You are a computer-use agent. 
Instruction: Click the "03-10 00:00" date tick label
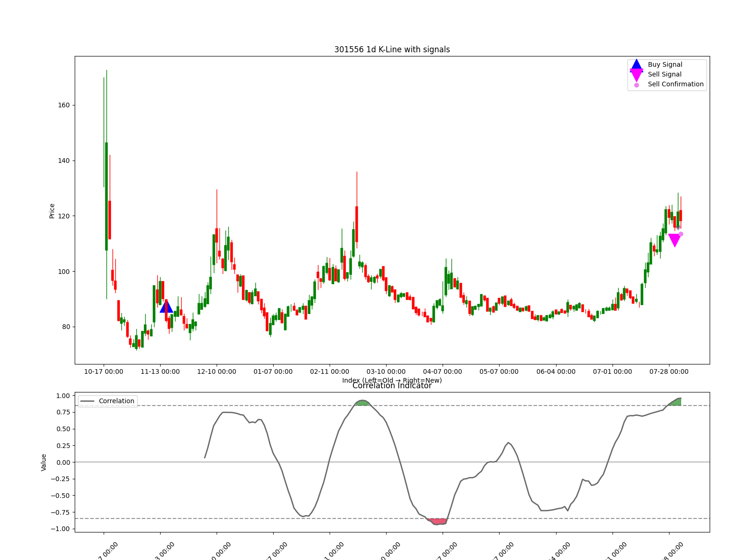(386, 371)
